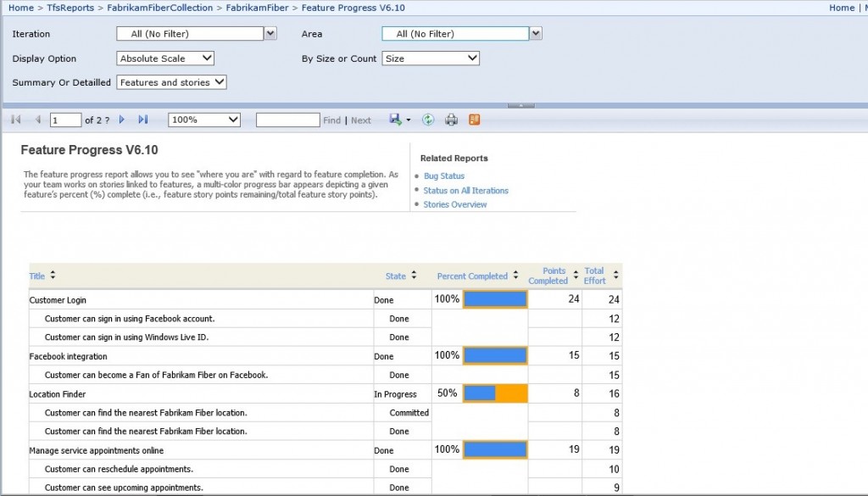Select the Location Finder feature title
This screenshot has height=496, width=868.
(58, 394)
